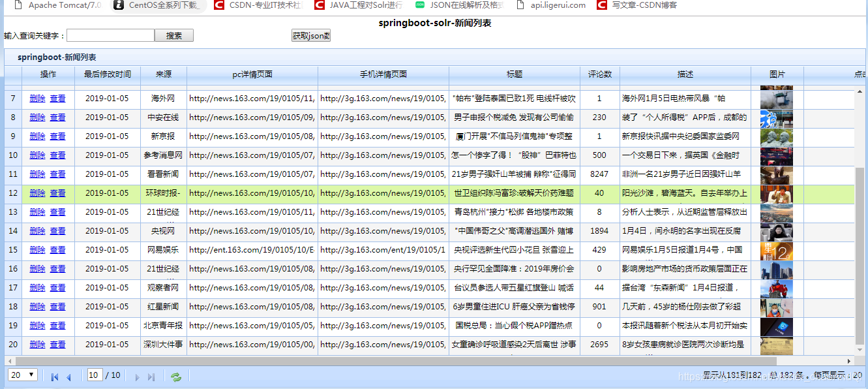Select source cell 深圳大件事 in row 20
The width and height of the screenshot is (868, 389).
164,345
